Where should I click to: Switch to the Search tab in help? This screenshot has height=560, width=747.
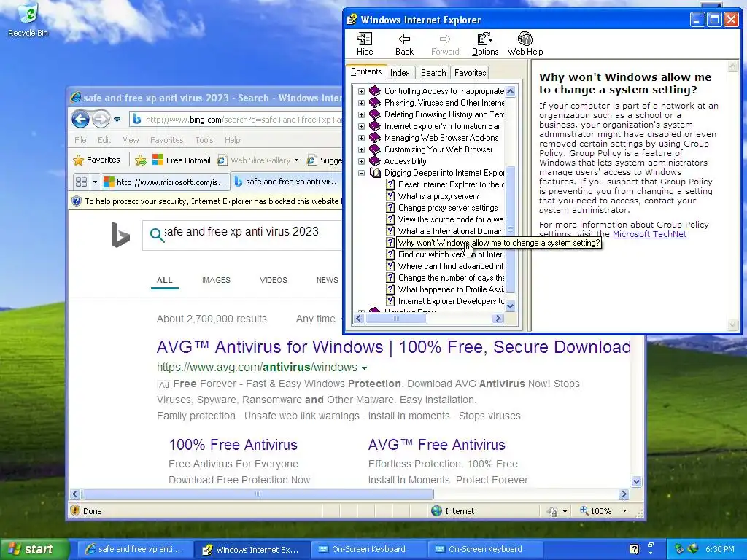pyautogui.click(x=433, y=73)
